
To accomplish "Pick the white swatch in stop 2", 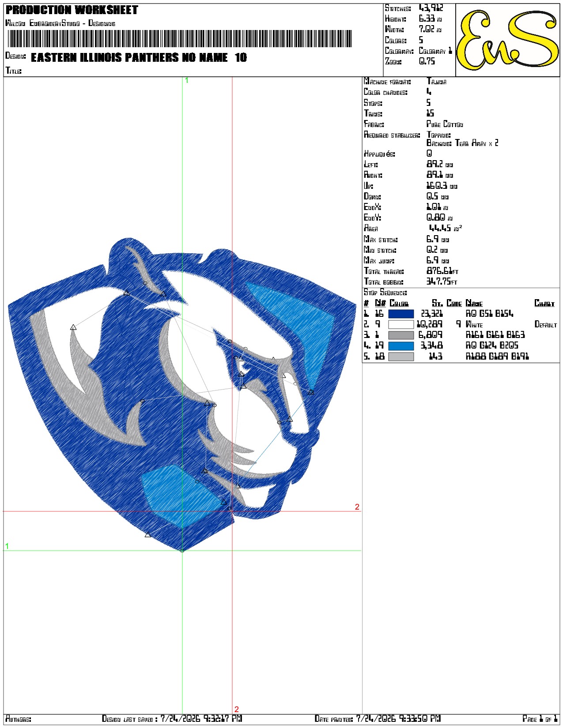I will 401,324.
